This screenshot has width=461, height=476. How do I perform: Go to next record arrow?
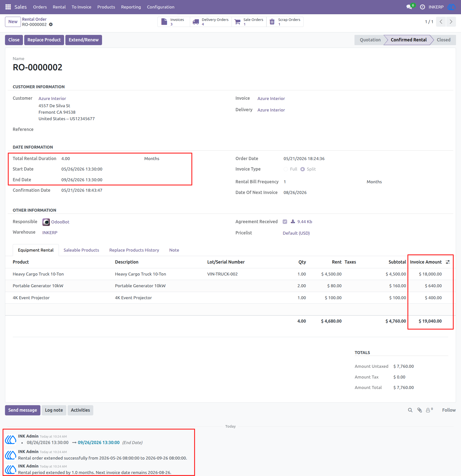tap(451, 22)
